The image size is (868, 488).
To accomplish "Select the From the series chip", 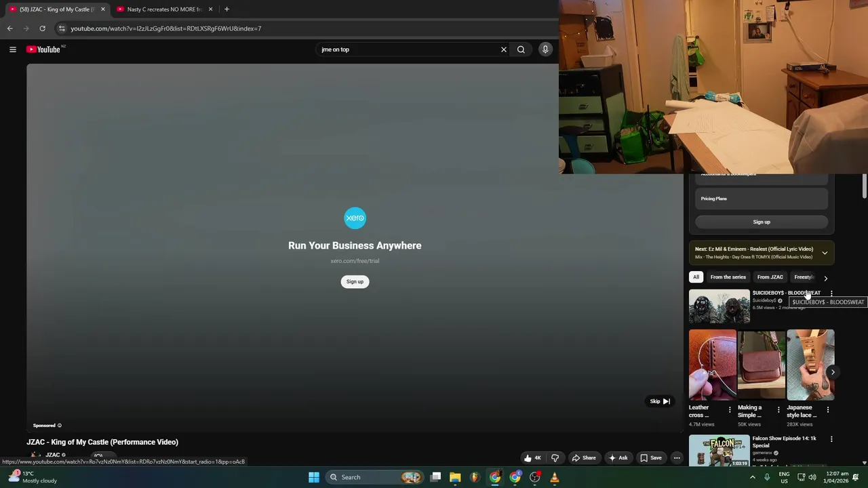I will (x=728, y=277).
